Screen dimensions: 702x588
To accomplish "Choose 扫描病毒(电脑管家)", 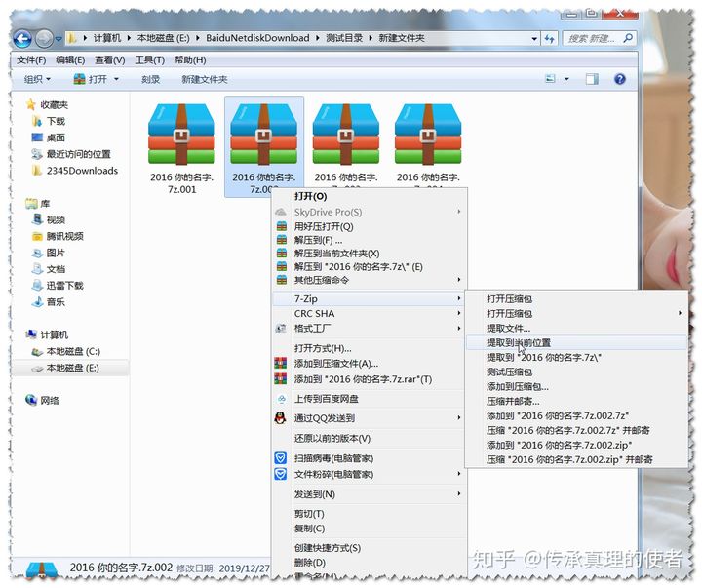I will pos(370,458).
